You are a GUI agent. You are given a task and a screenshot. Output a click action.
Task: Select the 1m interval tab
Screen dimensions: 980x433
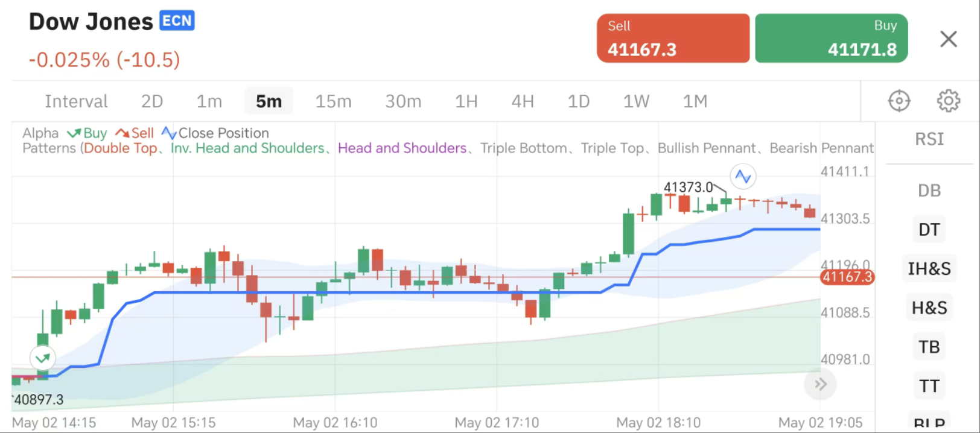(209, 101)
